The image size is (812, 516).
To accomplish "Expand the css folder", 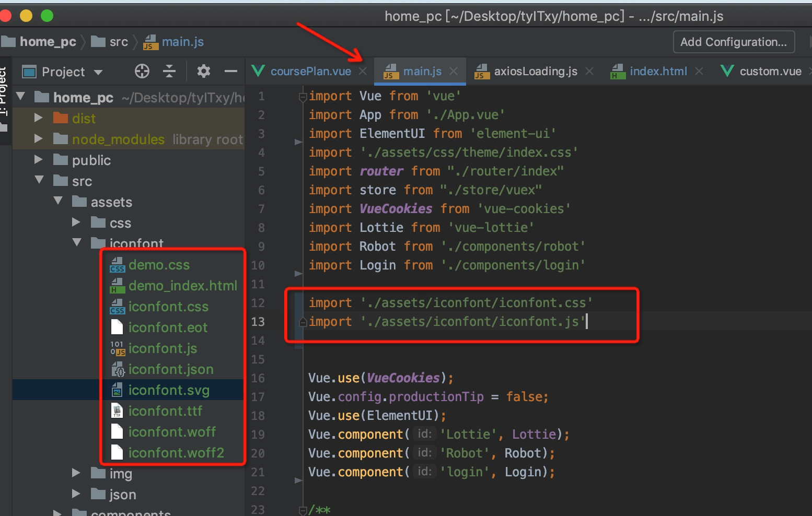I will click(x=76, y=222).
